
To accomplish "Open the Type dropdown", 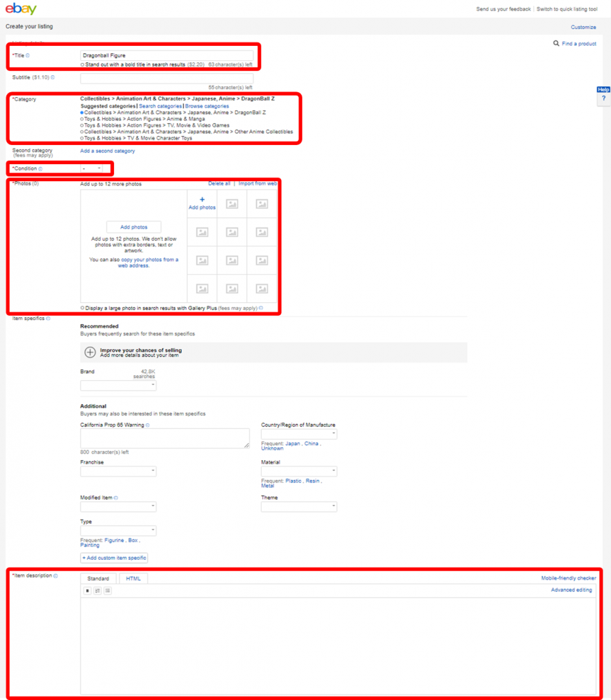I will click(118, 530).
